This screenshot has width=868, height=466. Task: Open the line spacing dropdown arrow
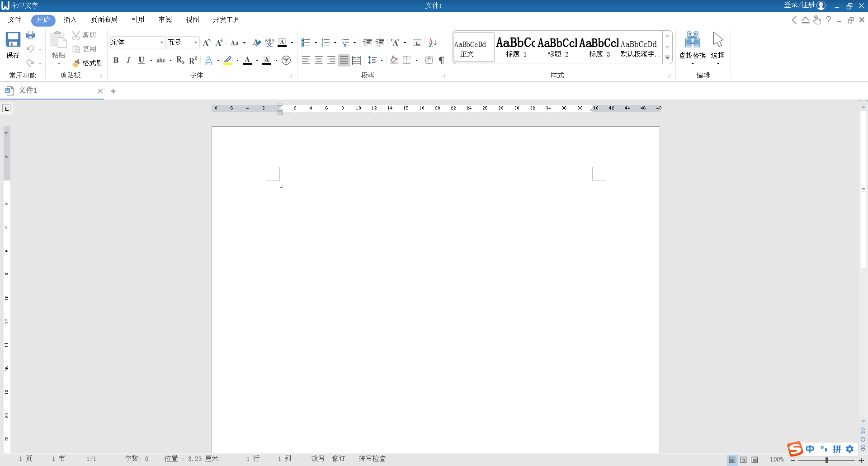[x=381, y=60]
